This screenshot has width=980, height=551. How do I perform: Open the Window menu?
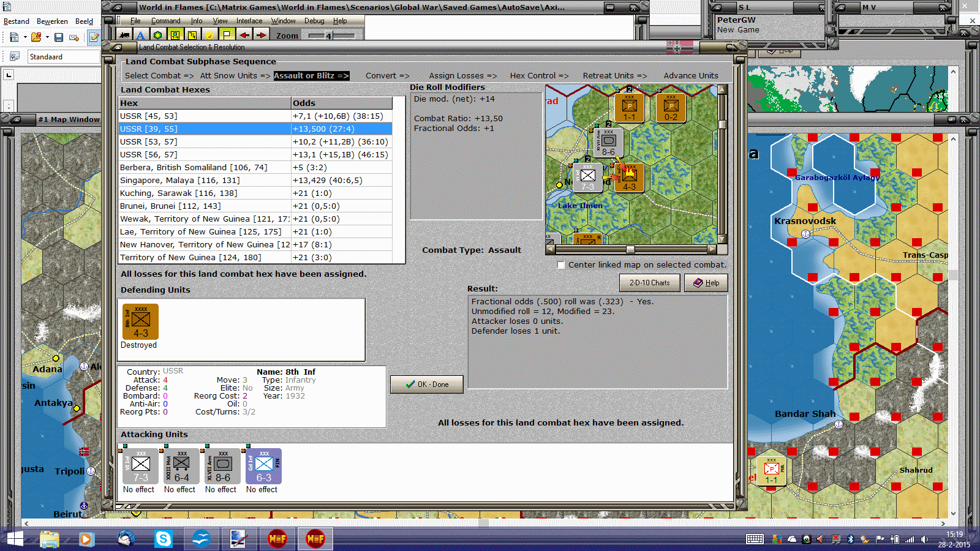(283, 21)
